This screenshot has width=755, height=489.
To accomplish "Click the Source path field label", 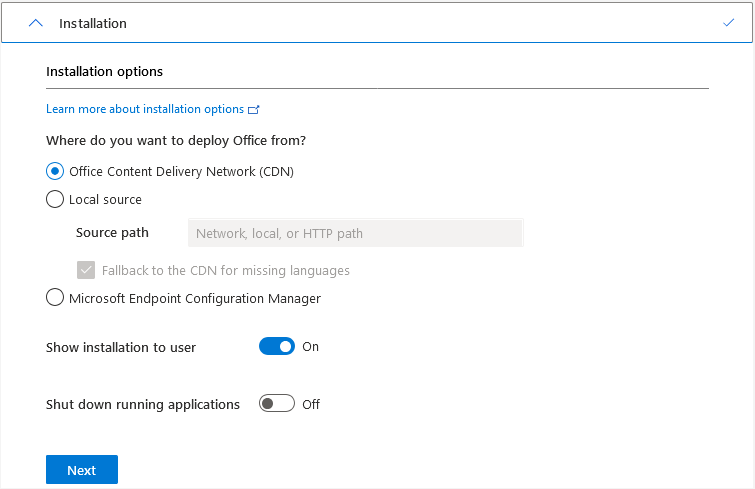I will [112, 233].
